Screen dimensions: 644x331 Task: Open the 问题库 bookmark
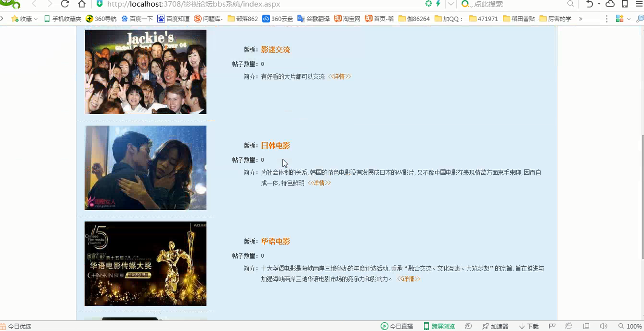208,19
